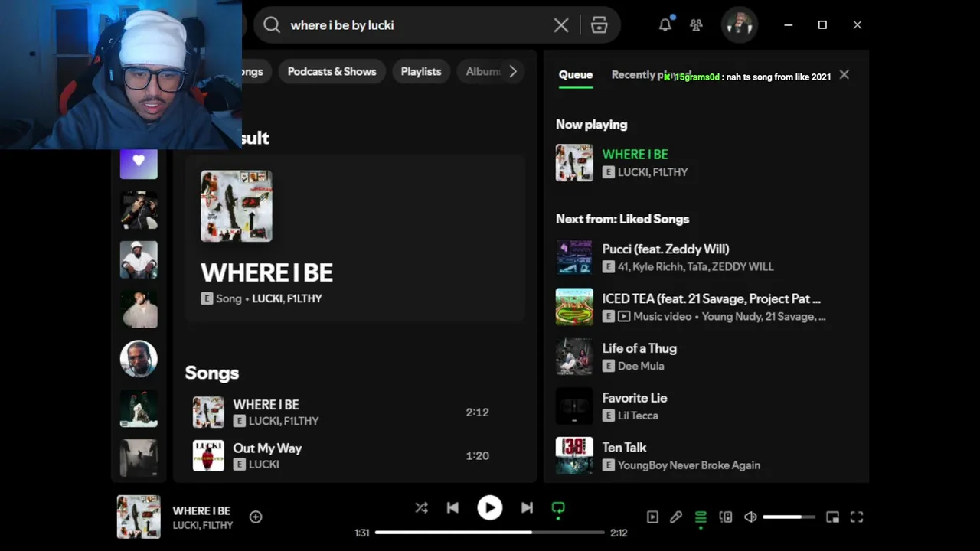Open round artist avatar in sidebar
The width and height of the screenshot is (980, 551).
[x=139, y=359]
